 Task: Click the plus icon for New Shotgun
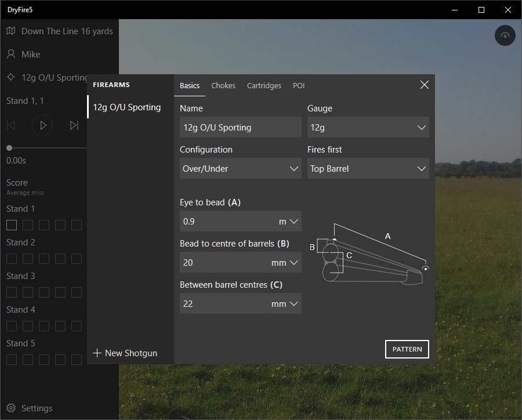click(x=97, y=353)
